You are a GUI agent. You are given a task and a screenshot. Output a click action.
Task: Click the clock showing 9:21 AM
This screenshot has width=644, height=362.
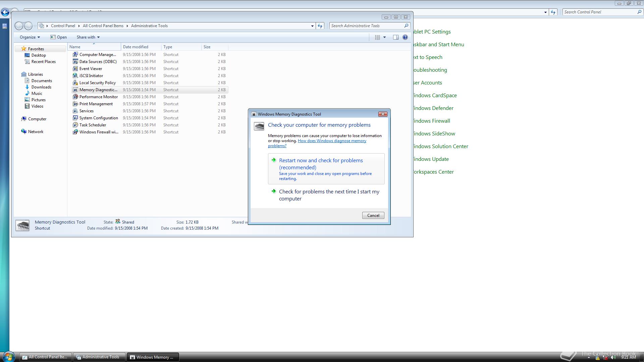628,357
